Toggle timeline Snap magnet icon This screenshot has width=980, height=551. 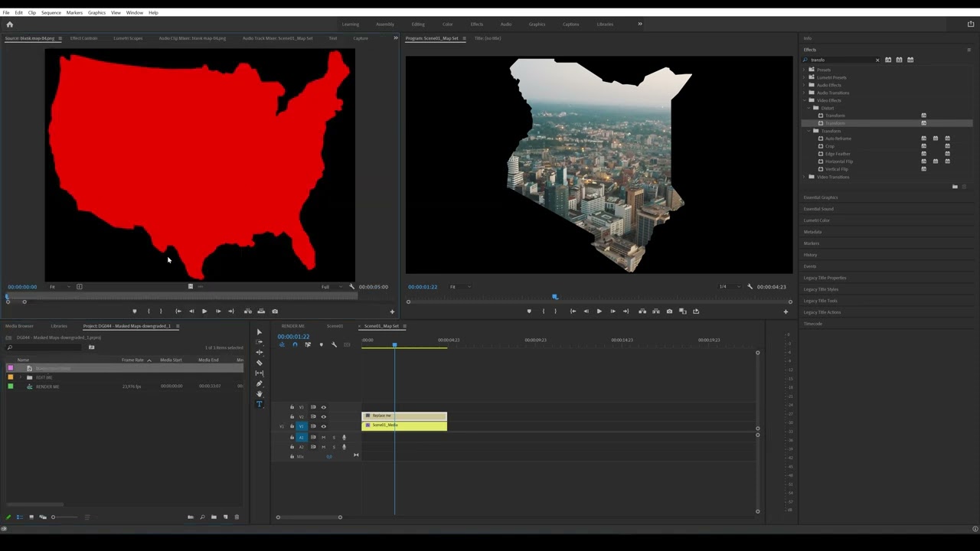click(295, 344)
